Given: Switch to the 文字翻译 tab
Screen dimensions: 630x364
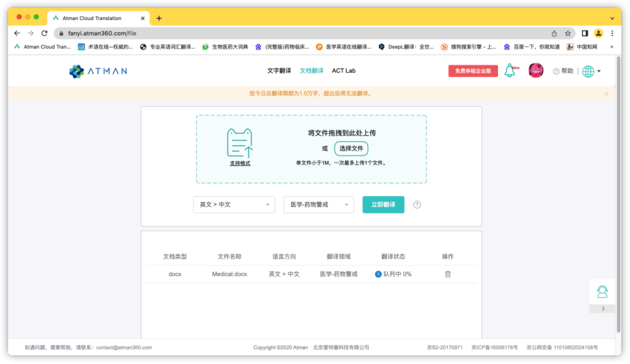Looking at the screenshot, I should point(279,71).
